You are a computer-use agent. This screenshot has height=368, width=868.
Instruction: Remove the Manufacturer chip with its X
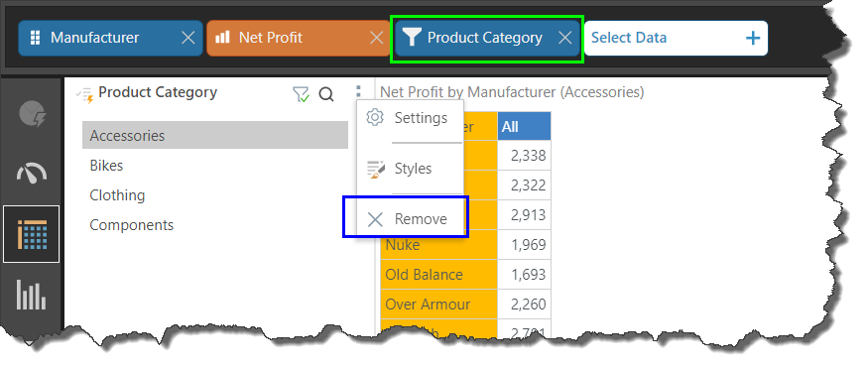(188, 38)
